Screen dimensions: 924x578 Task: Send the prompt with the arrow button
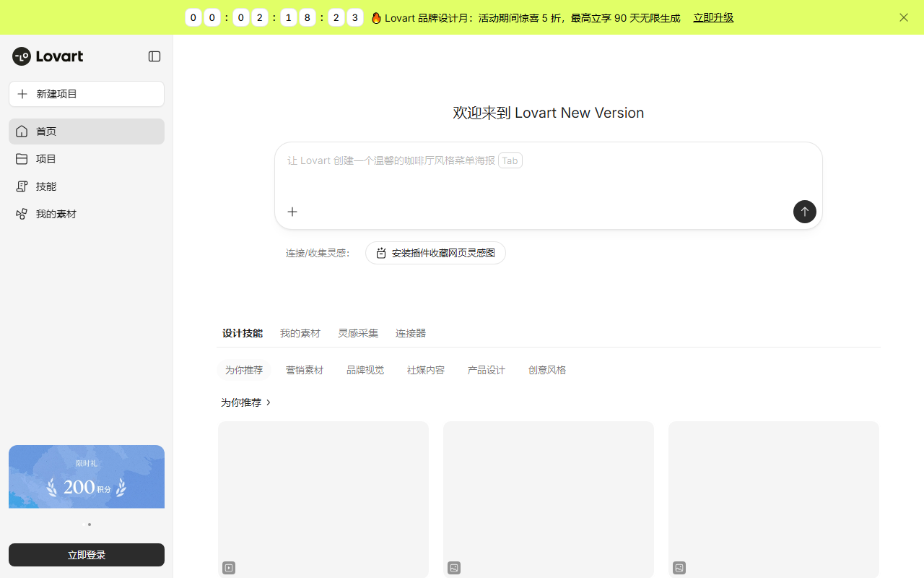coord(805,212)
